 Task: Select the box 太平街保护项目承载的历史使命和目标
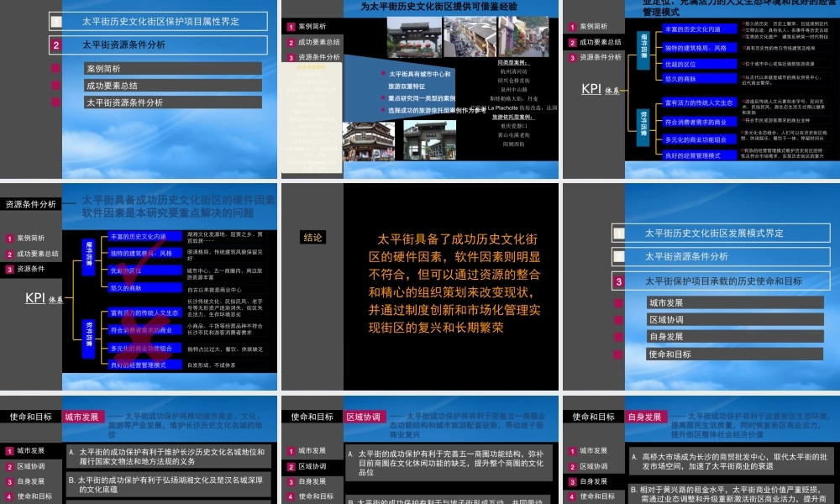[x=721, y=281]
